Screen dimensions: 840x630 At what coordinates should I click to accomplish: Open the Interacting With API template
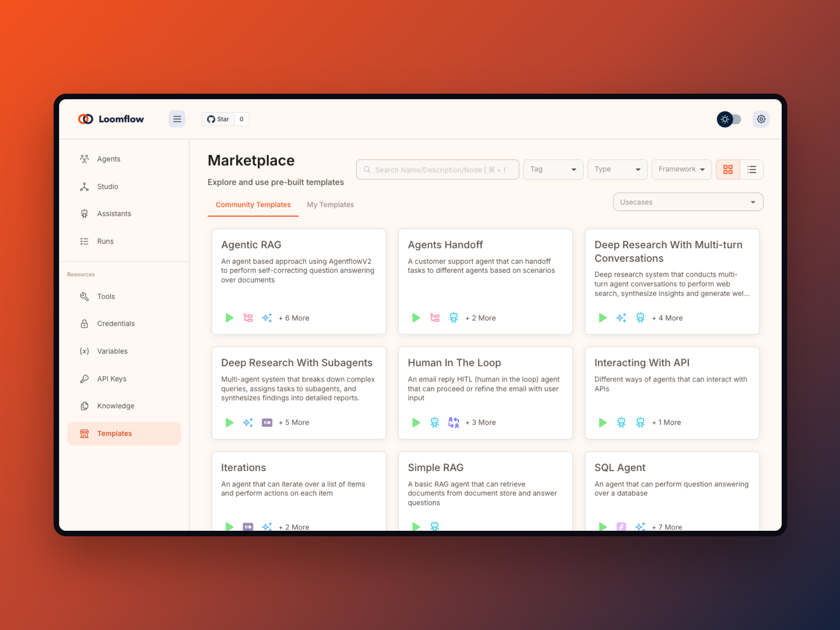(672, 393)
